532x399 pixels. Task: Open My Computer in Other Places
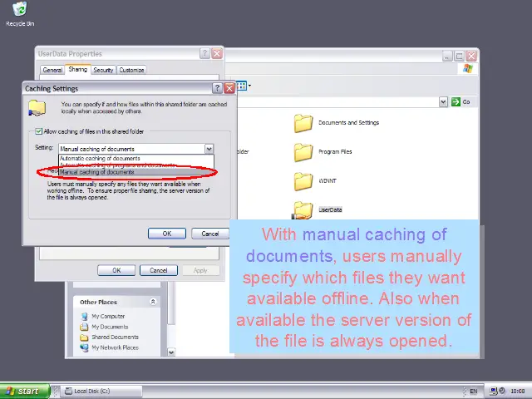(x=108, y=316)
